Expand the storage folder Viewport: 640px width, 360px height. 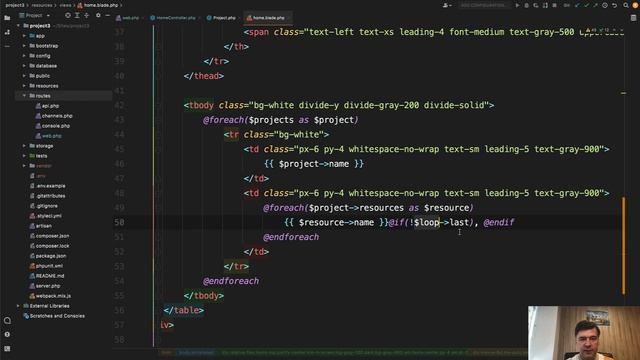24,146
